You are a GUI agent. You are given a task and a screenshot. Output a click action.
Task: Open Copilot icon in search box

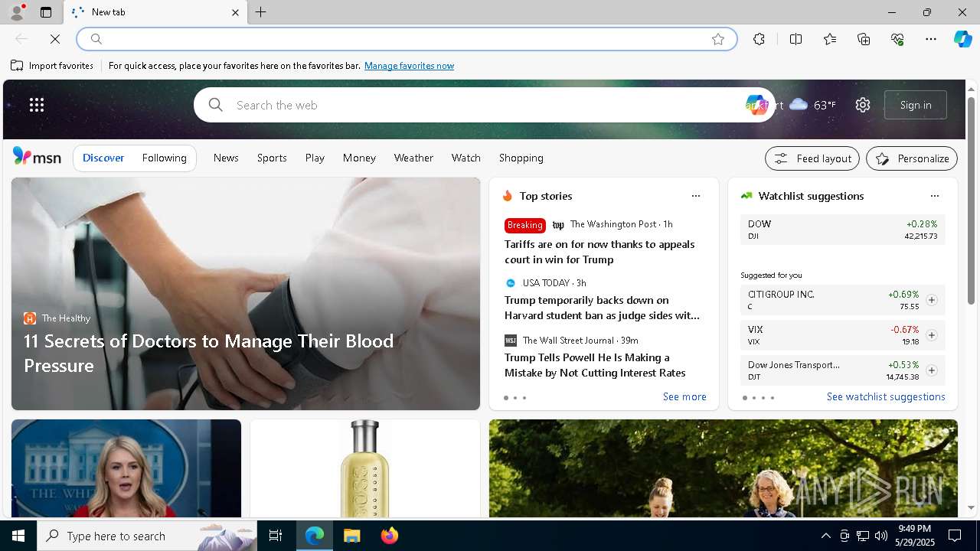click(756, 105)
